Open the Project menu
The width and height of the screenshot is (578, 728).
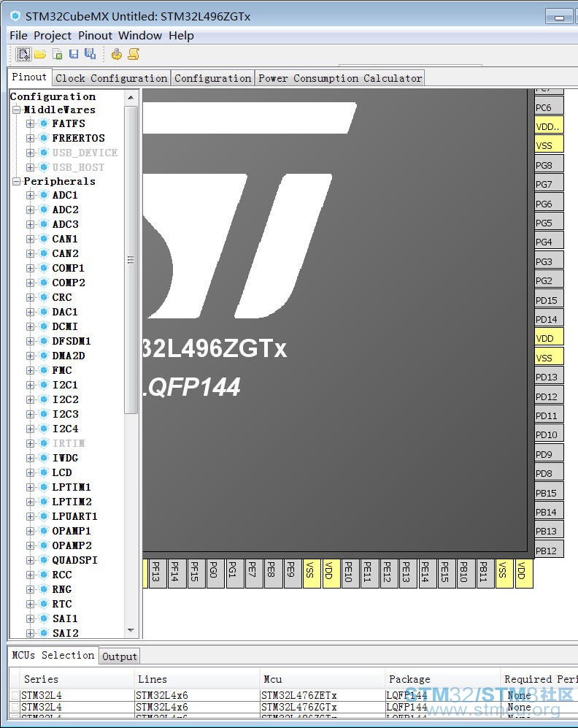[x=53, y=36]
